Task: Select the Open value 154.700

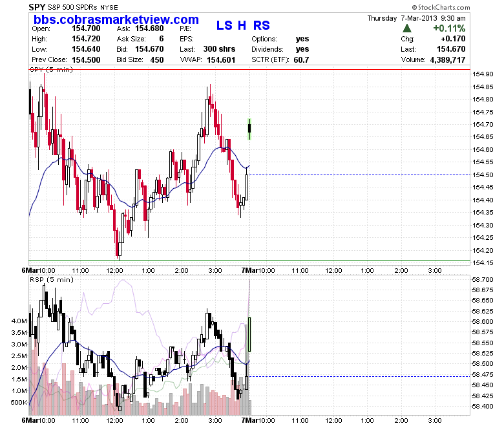Action: point(86,28)
